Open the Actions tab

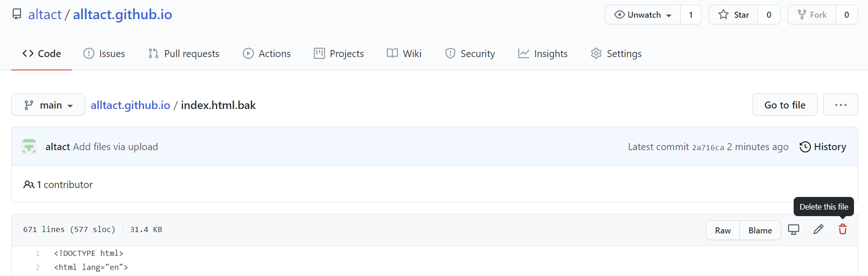[x=267, y=53]
